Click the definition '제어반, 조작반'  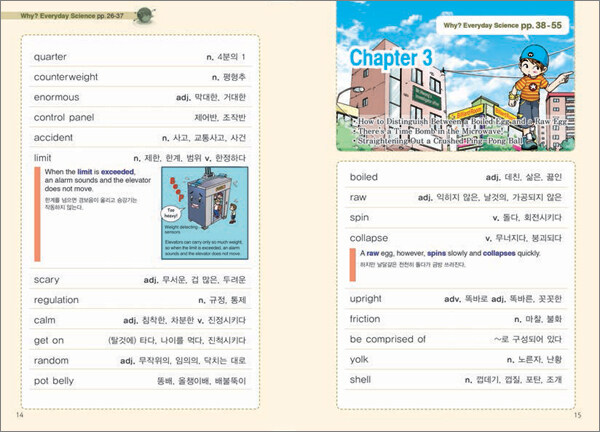pos(220,117)
